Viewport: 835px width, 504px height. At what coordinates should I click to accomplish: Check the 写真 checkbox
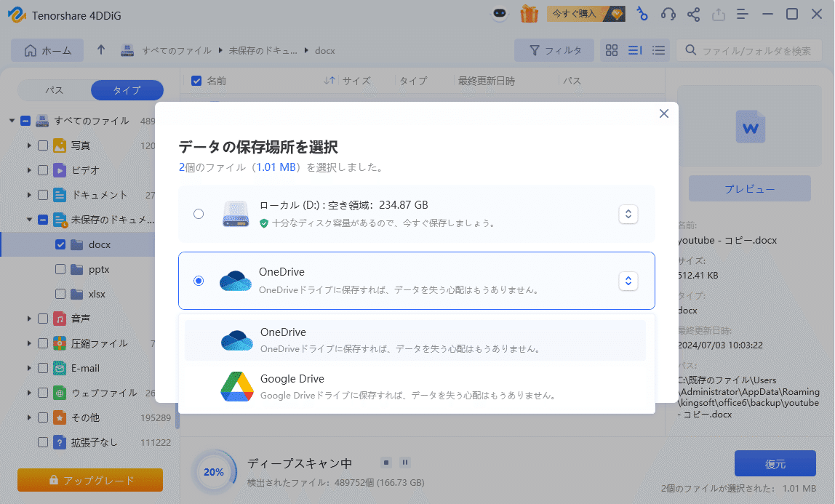(x=43, y=145)
